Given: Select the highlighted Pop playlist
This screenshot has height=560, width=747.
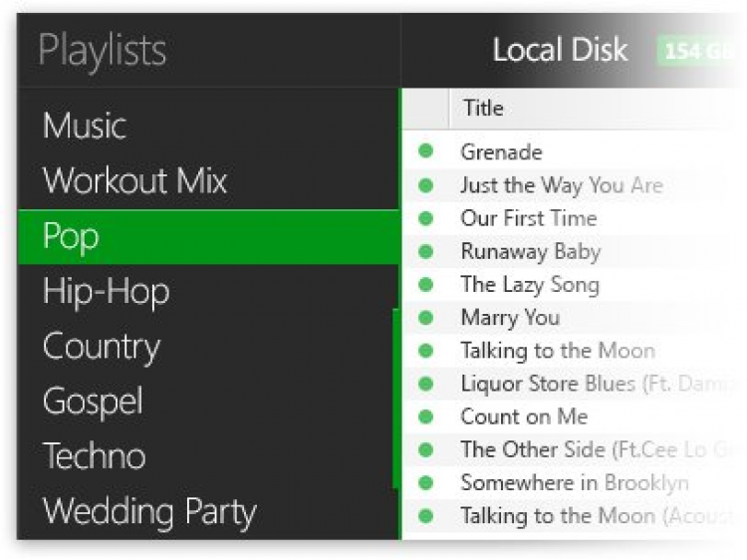Looking at the screenshot, I should [72, 237].
